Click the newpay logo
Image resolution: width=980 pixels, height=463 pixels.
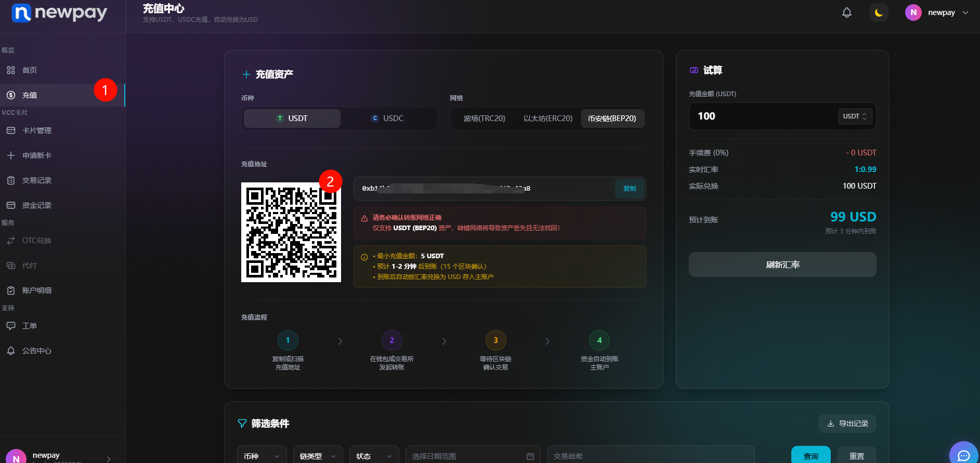[59, 13]
